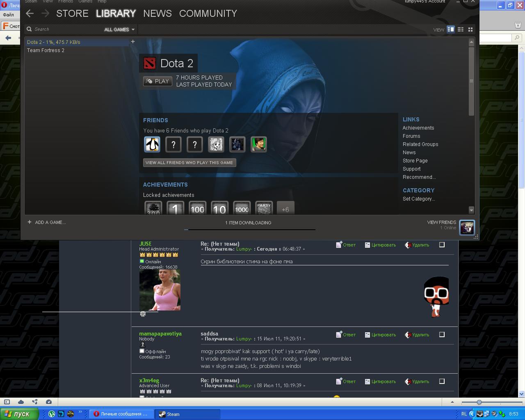
Task: Select the tree '300' locked achievement icon
Action: tap(153, 208)
